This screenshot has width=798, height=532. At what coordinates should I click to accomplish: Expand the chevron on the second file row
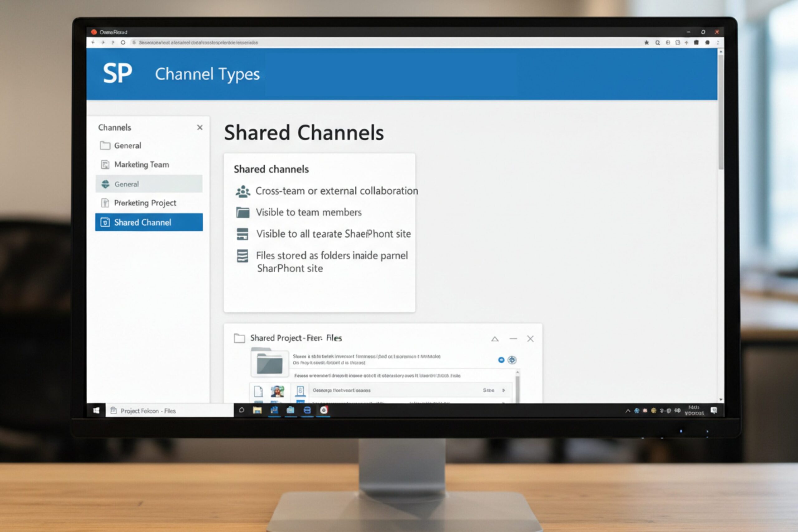pos(504,403)
